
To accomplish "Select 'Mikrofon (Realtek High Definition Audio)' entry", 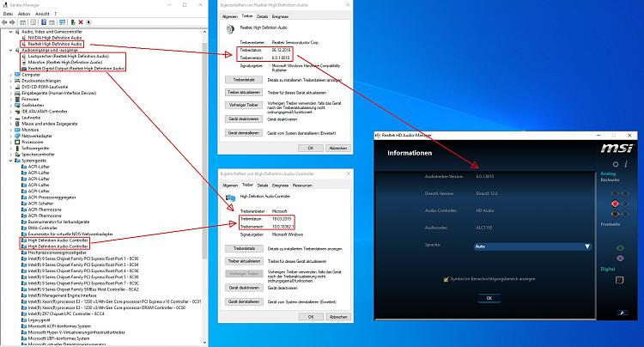I will pyautogui.click(x=65, y=63).
